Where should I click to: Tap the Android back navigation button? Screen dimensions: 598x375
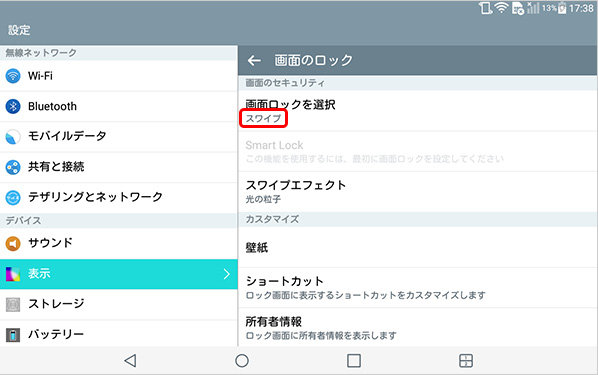pyautogui.click(x=130, y=361)
